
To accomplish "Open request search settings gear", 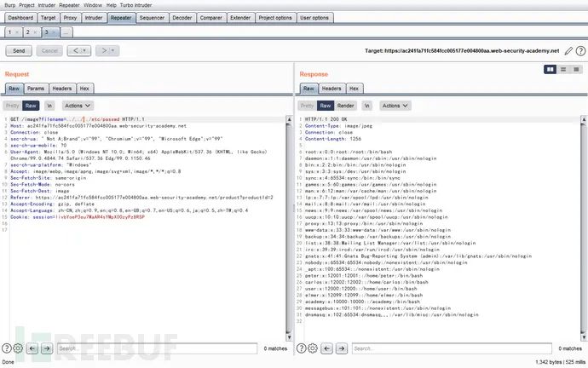I will (x=18, y=348).
